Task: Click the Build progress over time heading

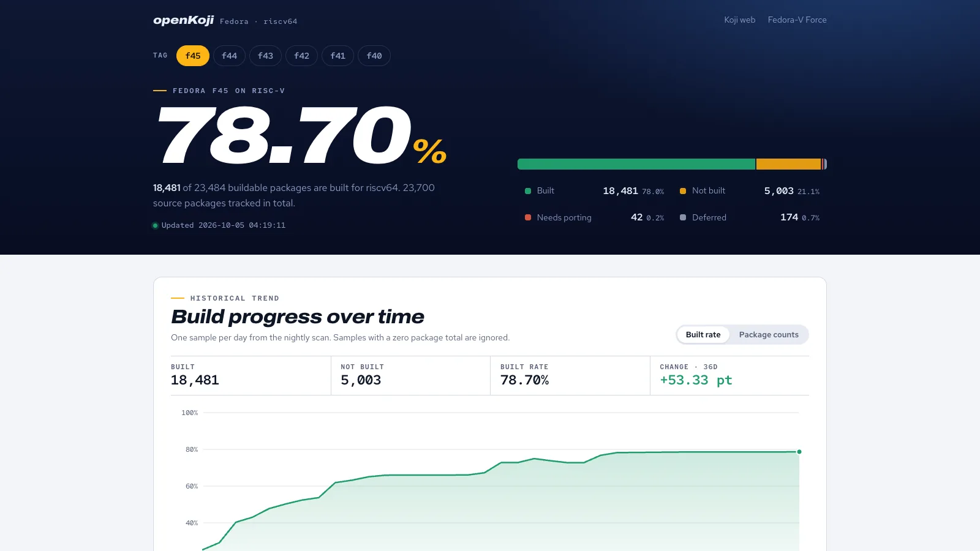Action: click(x=298, y=317)
